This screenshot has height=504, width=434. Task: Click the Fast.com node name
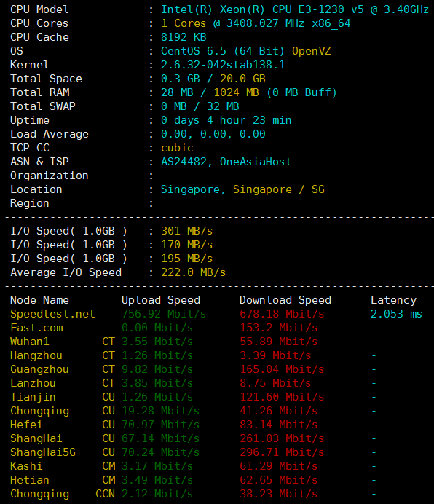36,328
